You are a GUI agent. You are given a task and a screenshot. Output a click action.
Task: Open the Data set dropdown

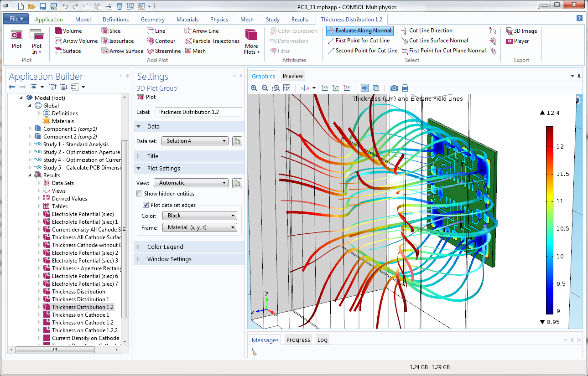tap(194, 140)
